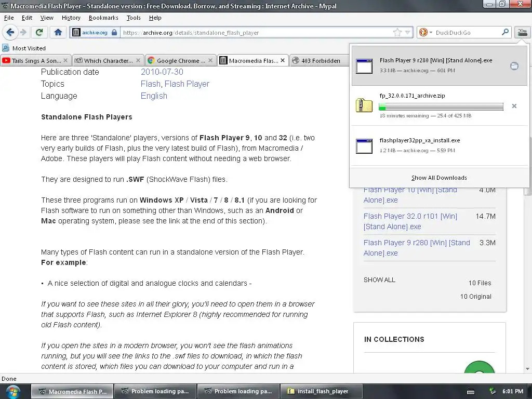This screenshot has height=399, width=532.
Task: Open the Flash topic link
Action: [151, 84]
